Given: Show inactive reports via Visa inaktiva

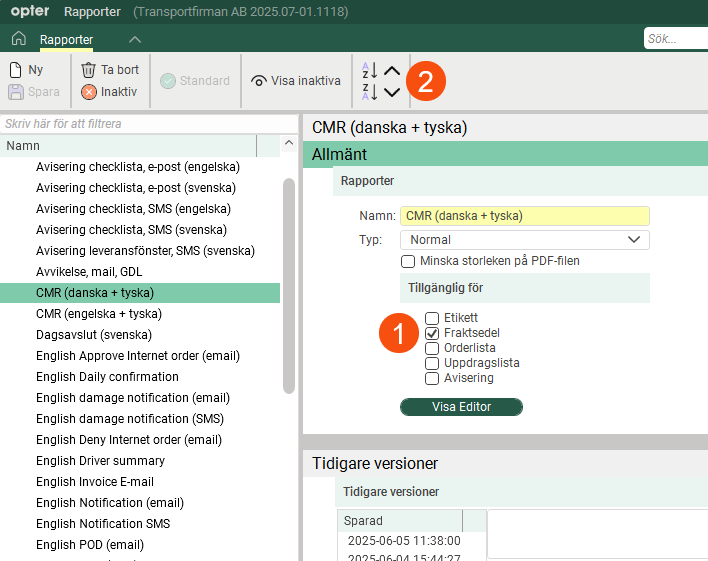Looking at the screenshot, I should (x=296, y=81).
